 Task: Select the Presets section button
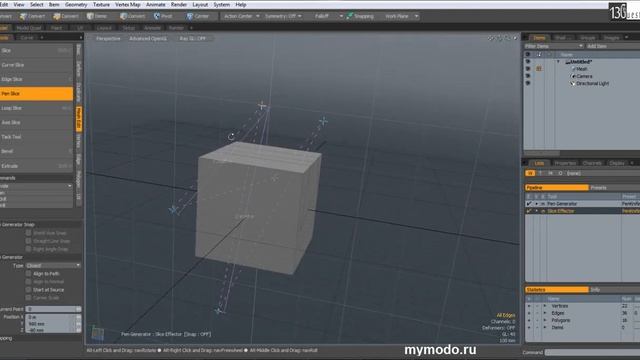[x=614, y=188]
